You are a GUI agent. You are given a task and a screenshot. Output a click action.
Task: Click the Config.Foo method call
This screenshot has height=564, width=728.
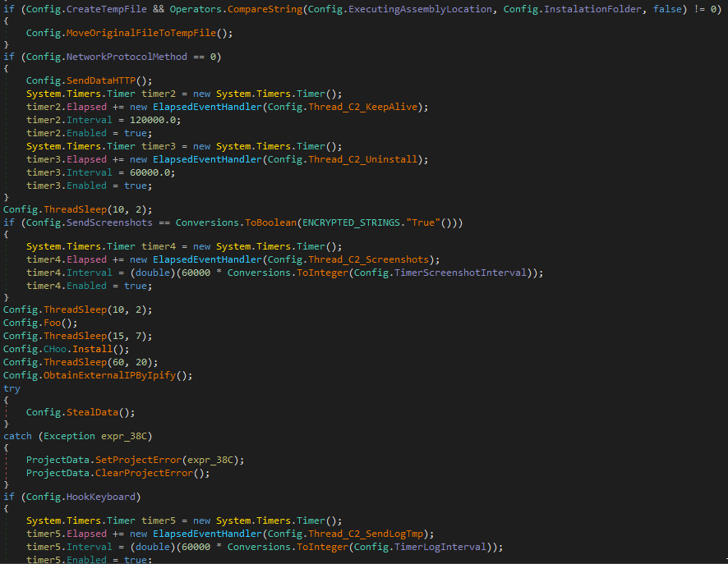click(x=52, y=323)
